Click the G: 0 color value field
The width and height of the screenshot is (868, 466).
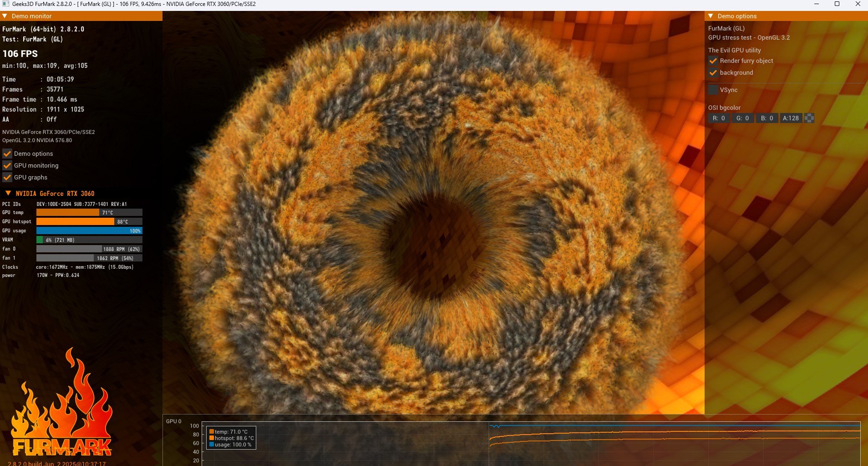[x=743, y=118]
